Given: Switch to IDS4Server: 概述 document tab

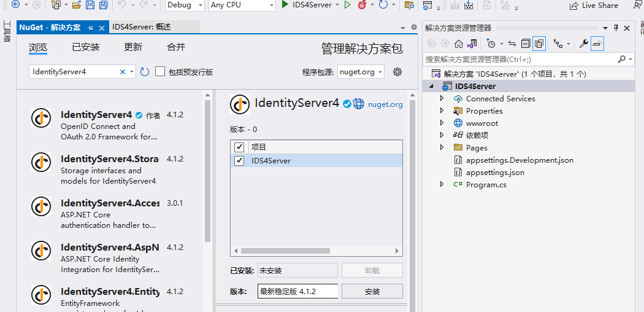Looking at the screenshot, I should click(x=142, y=28).
